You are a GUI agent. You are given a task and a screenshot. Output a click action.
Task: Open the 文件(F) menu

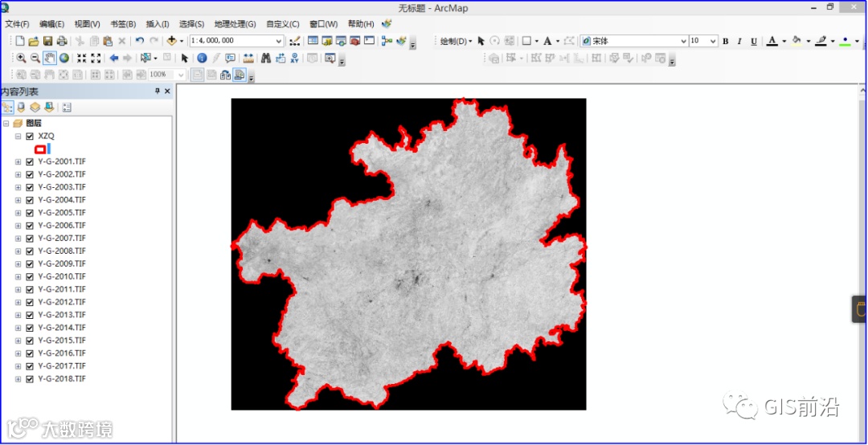tap(17, 24)
